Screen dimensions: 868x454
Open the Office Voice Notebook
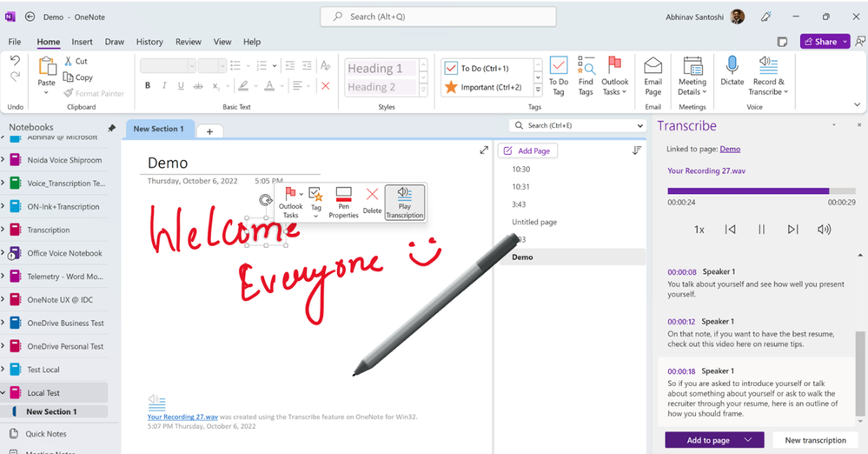(65, 253)
